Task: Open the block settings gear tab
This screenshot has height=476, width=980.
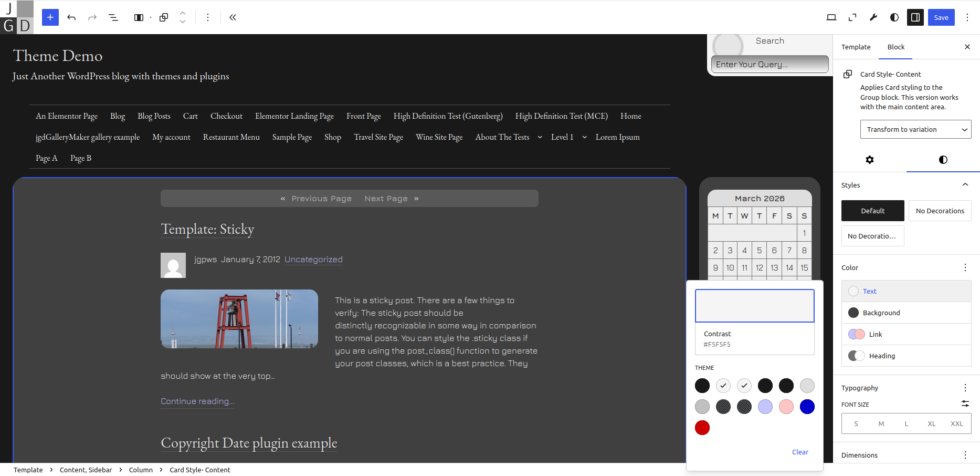Action: (x=870, y=160)
